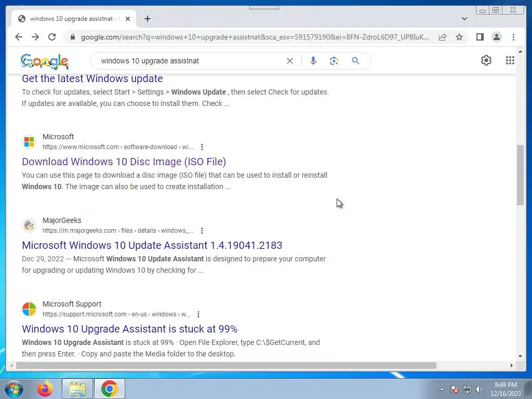Click the Microsoft Support site name
Image resolution: width=532 pixels, height=399 pixels.
click(72, 304)
